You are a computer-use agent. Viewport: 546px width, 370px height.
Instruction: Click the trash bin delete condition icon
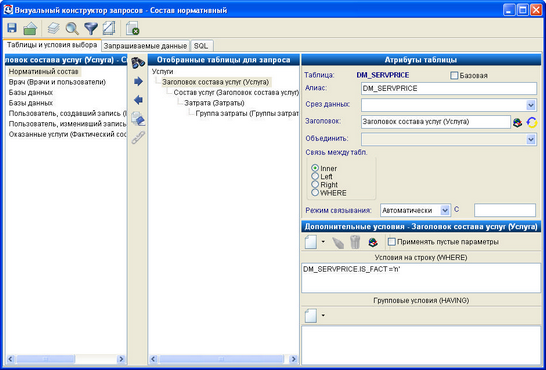(x=355, y=242)
